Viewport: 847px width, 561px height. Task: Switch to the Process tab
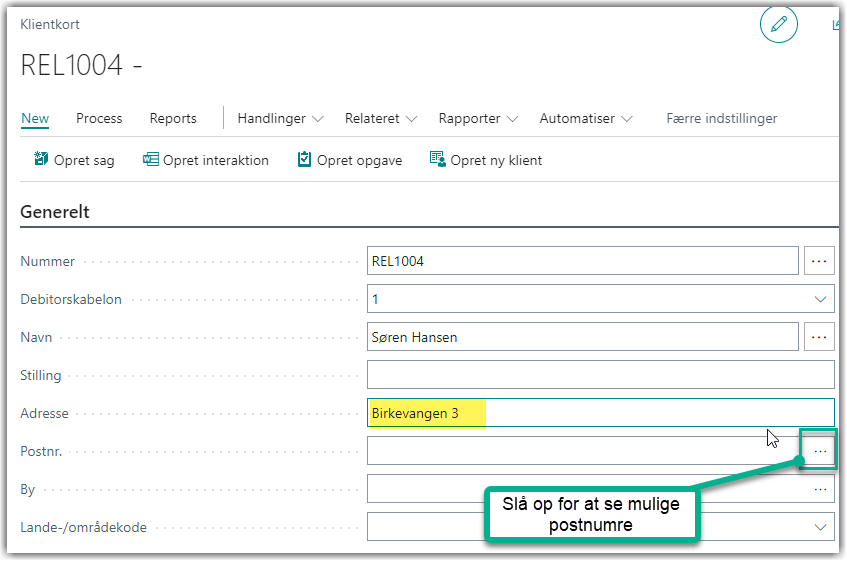point(99,118)
